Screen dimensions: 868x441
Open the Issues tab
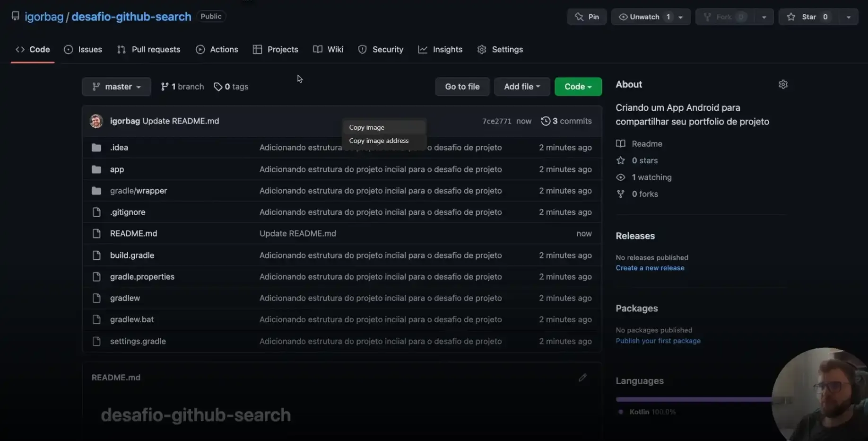pos(83,49)
